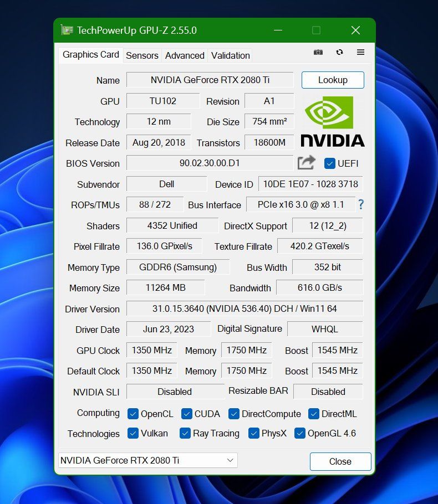Take a screenshot with the camera icon

tap(318, 52)
